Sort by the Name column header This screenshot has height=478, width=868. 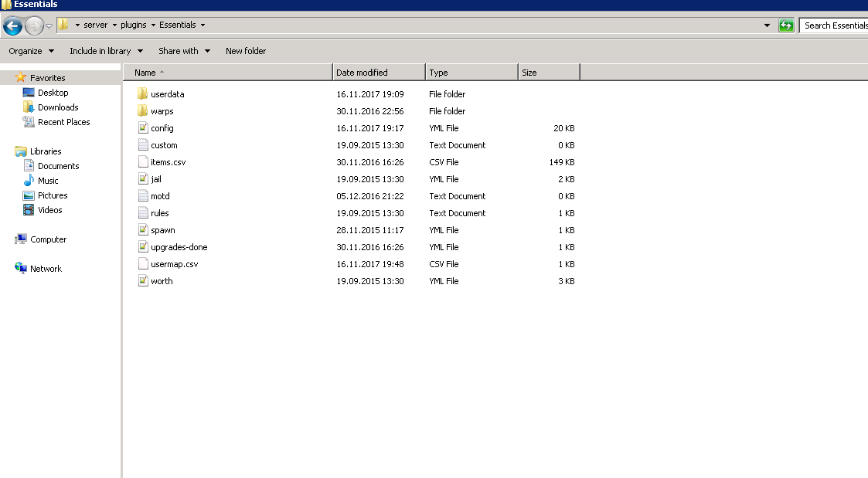[x=227, y=73]
